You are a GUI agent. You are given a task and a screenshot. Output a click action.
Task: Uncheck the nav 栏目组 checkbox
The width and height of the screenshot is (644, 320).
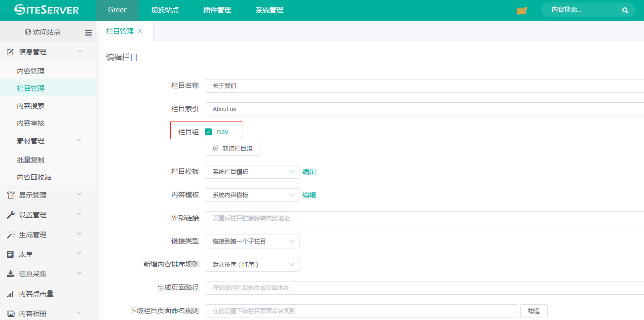coord(208,132)
